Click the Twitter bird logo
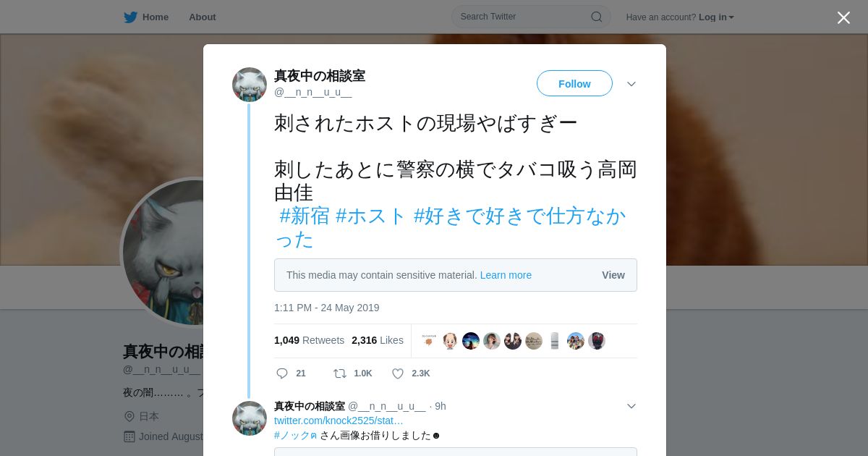 pyautogui.click(x=130, y=17)
